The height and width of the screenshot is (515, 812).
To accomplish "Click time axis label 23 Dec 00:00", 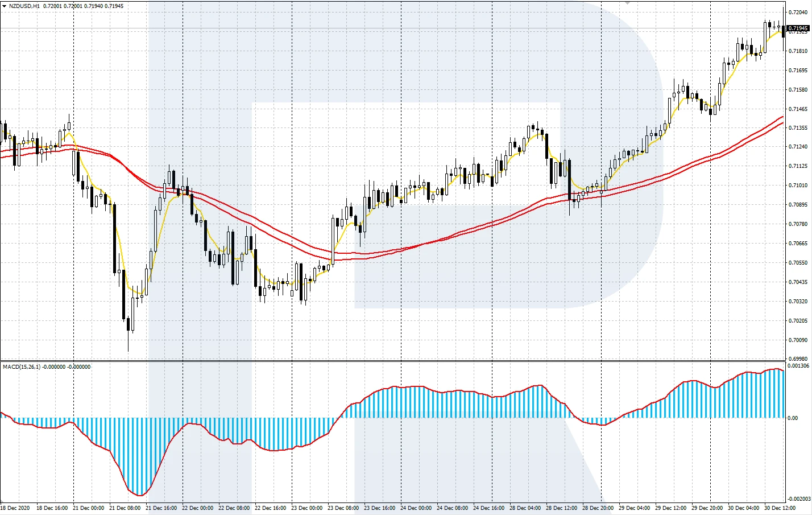I will [x=307, y=508].
